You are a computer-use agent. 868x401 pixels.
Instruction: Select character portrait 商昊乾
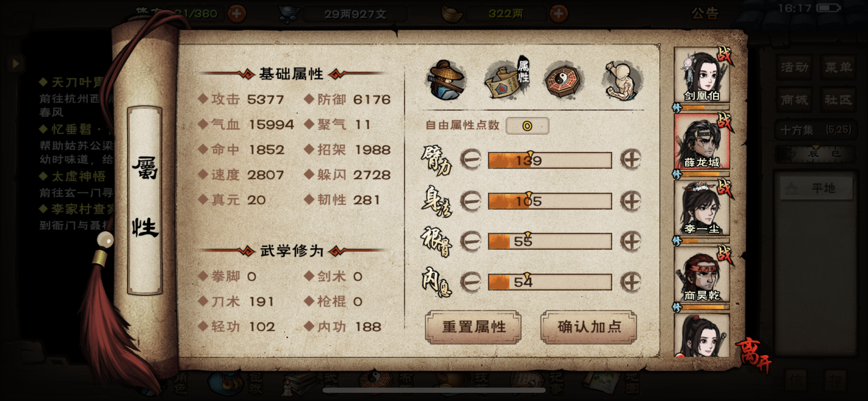pos(702,274)
